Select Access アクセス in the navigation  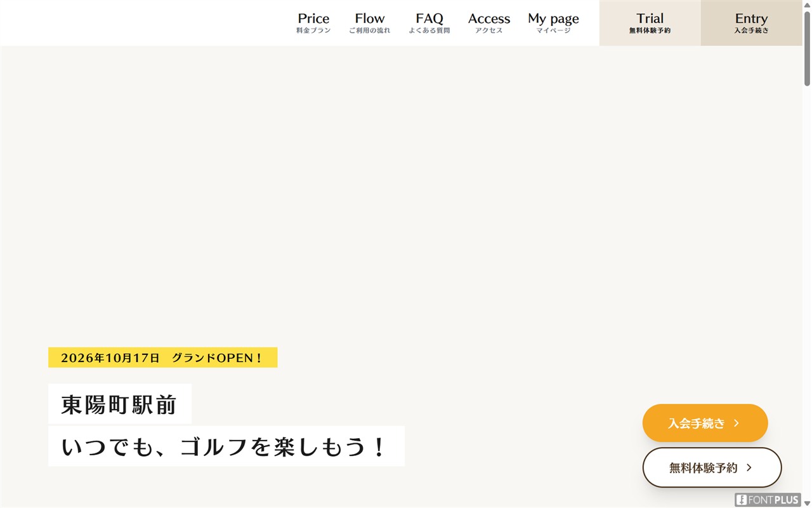[x=489, y=23]
